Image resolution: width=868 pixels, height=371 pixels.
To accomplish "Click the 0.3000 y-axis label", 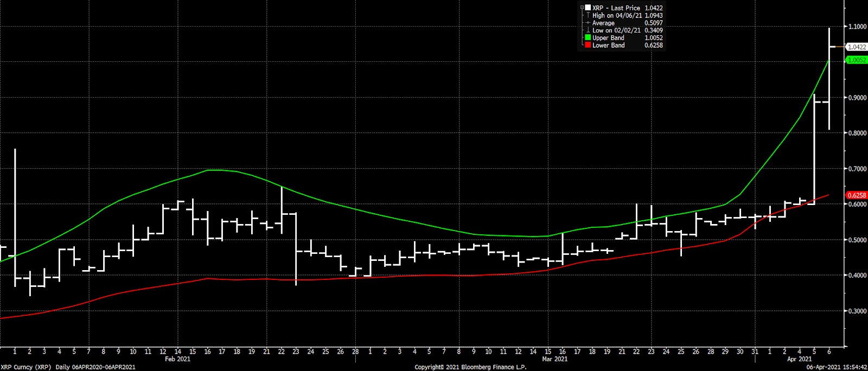I will (858, 311).
